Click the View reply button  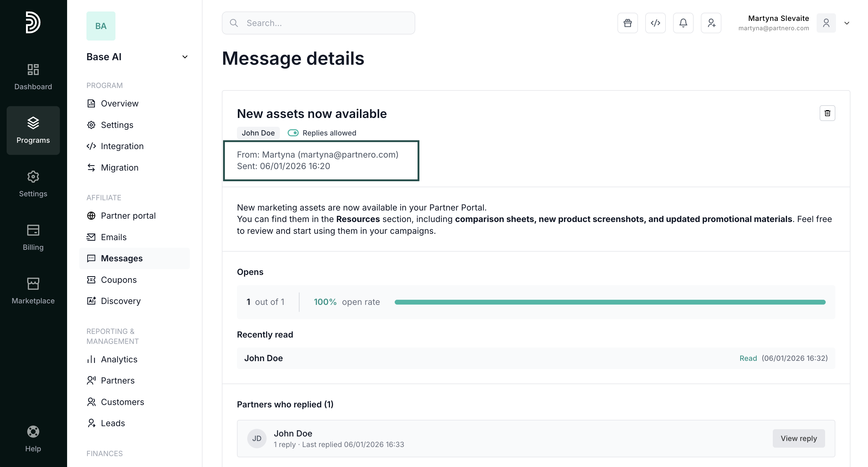(x=798, y=438)
